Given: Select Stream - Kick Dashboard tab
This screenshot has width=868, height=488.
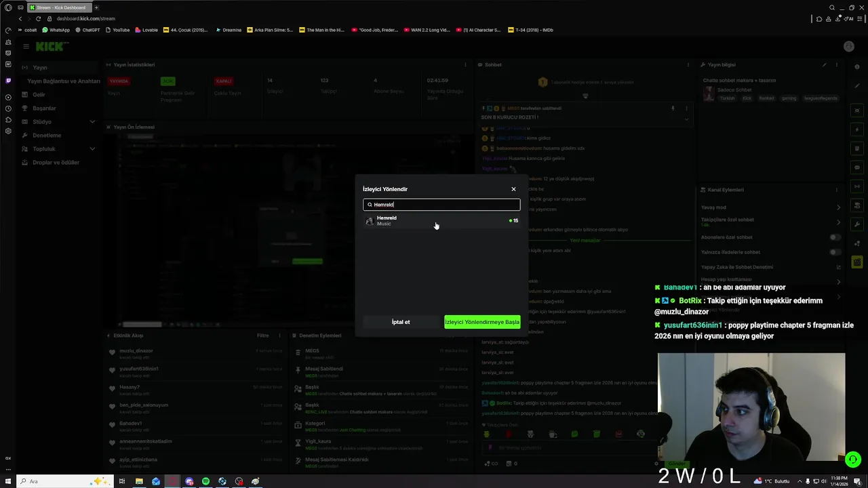Looking at the screenshot, I should [x=60, y=7].
